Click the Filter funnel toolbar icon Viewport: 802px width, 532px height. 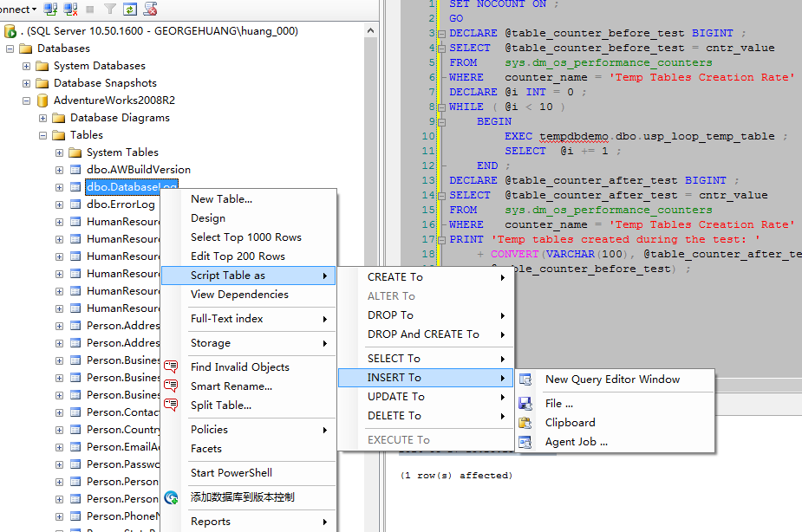[109, 9]
